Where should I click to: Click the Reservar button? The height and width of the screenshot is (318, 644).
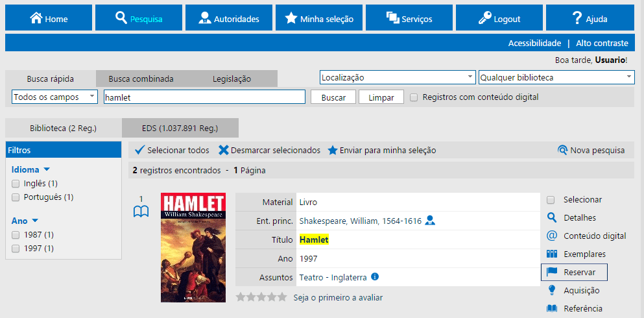point(574,272)
